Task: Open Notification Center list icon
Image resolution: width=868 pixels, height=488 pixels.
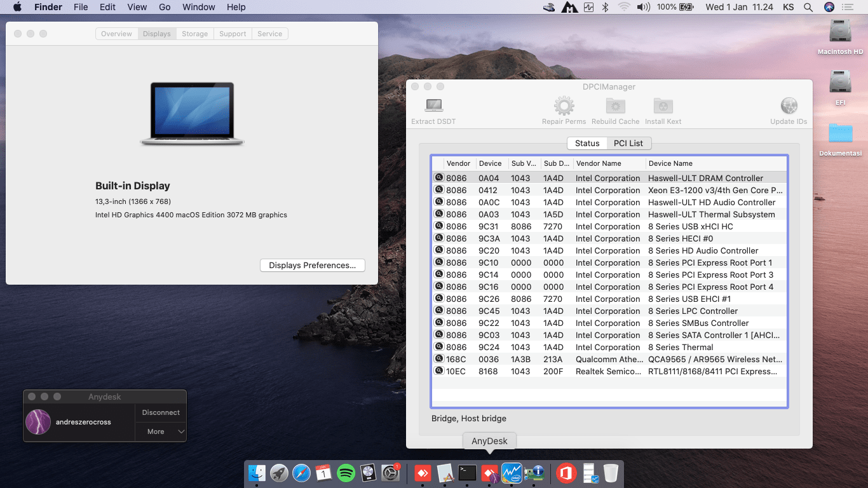Action: pyautogui.click(x=848, y=7)
